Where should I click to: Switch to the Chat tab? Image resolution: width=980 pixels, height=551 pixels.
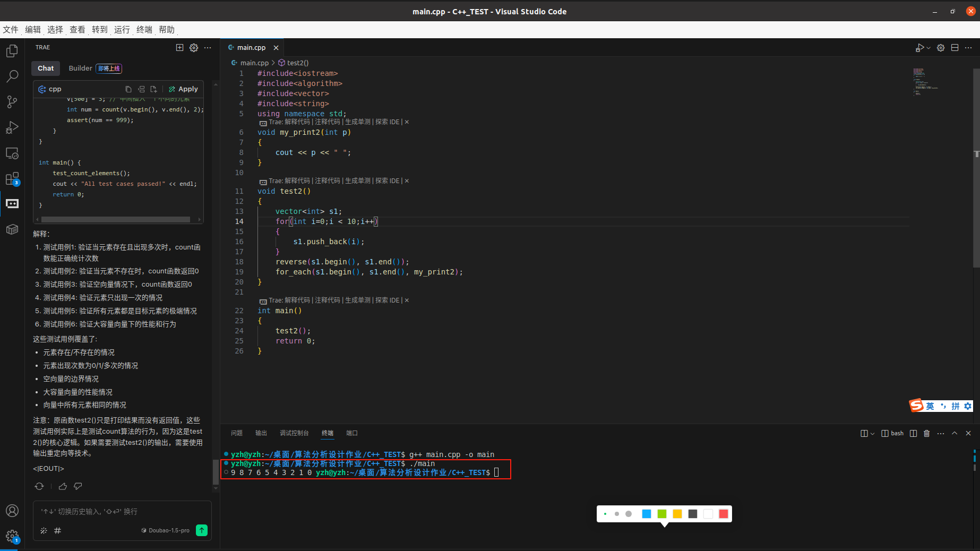click(x=46, y=68)
